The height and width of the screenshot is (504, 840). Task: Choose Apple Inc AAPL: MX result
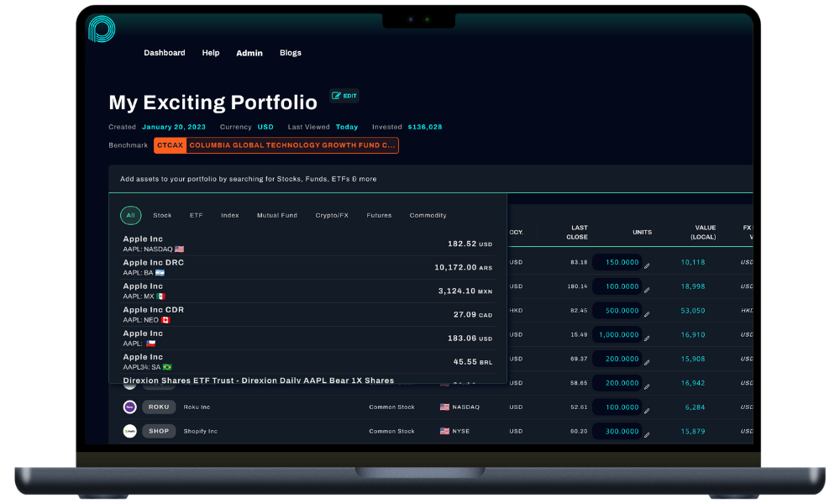[x=307, y=291]
